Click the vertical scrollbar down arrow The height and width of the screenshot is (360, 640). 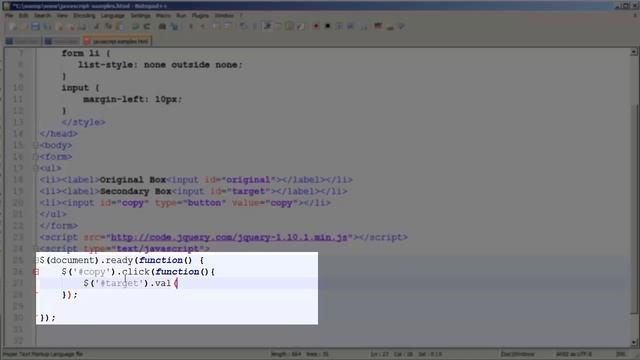633,343
